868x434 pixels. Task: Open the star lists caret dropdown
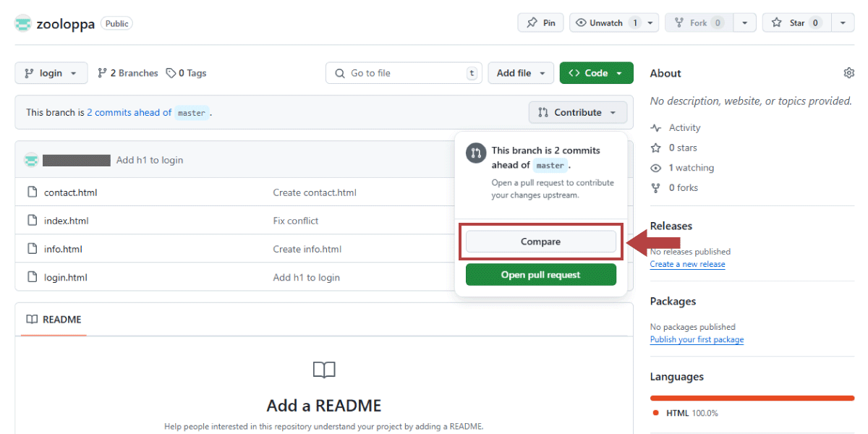click(843, 23)
